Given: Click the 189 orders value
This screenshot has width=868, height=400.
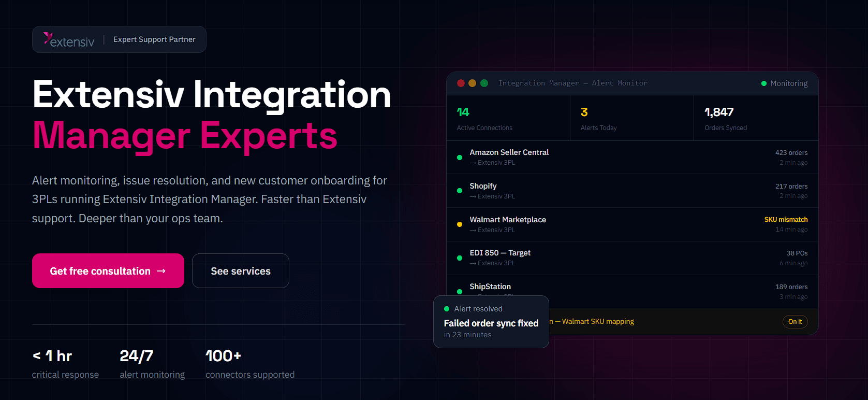Looking at the screenshot, I should [x=791, y=287].
